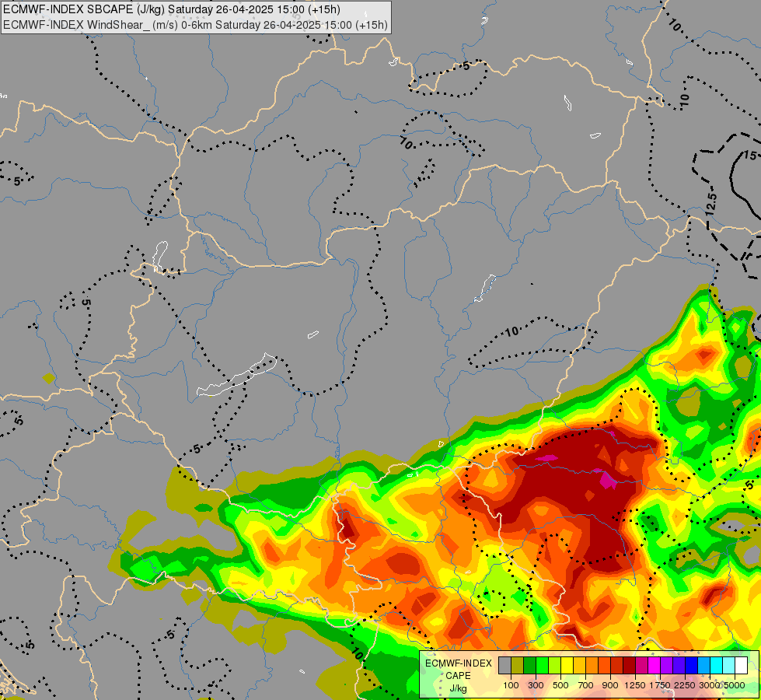This screenshot has width=761, height=700.
Task: Click the gray swatch in the CAPE legend
Action: (x=504, y=666)
